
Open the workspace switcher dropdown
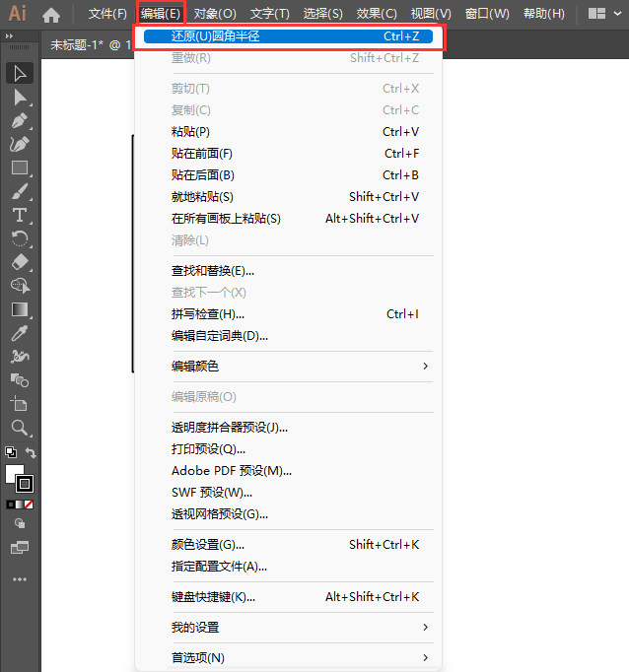(x=605, y=14)
